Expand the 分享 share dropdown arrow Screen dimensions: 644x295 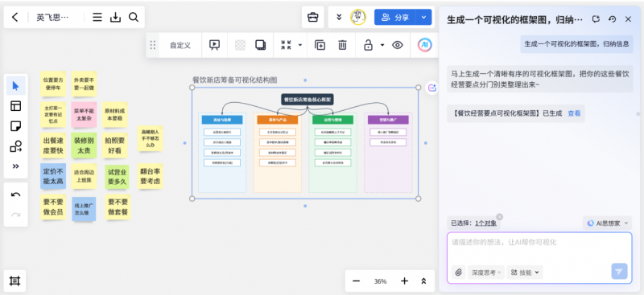pos(423,17)
